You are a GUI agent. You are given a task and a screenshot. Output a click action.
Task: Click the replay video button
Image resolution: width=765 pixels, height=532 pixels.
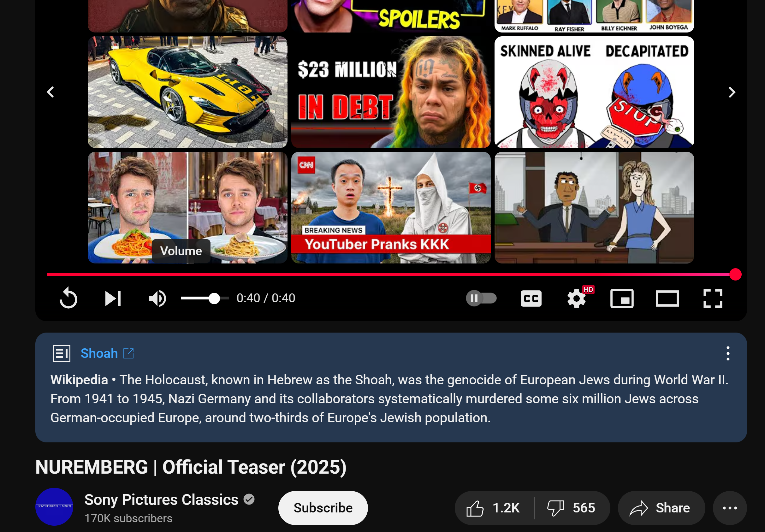click(68, 298)
